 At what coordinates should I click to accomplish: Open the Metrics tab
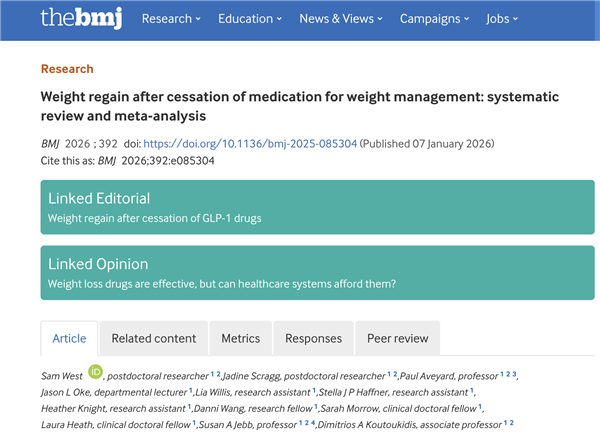[241, 338]
